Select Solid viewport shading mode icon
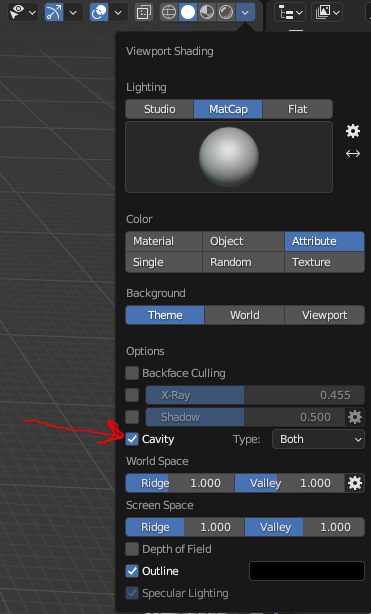The width and height of the screenshot is (371, 614). pos(188,13)
